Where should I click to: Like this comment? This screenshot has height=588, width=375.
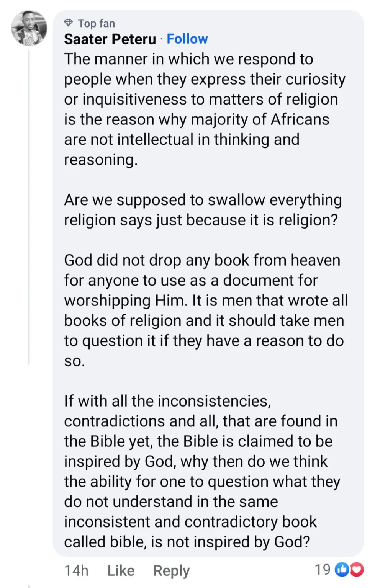coord(121,570)
